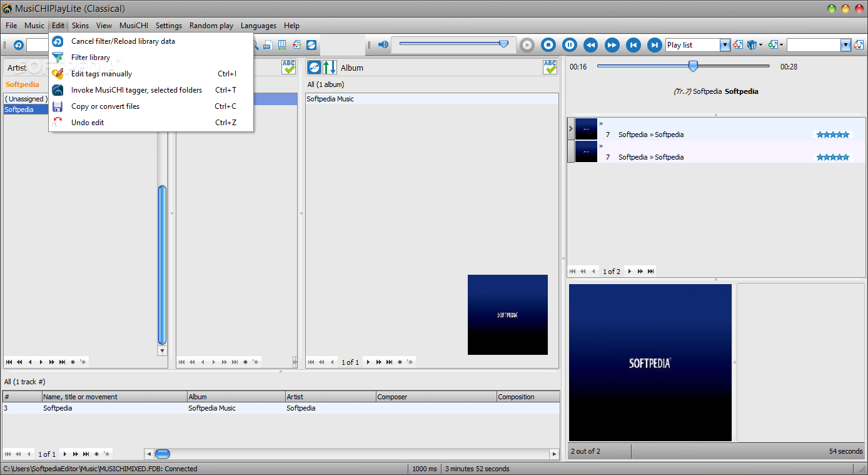This screenshot has height=475, width=868.
Task: Select Copy or convert files menu entry
Action: tap(105, 106)
